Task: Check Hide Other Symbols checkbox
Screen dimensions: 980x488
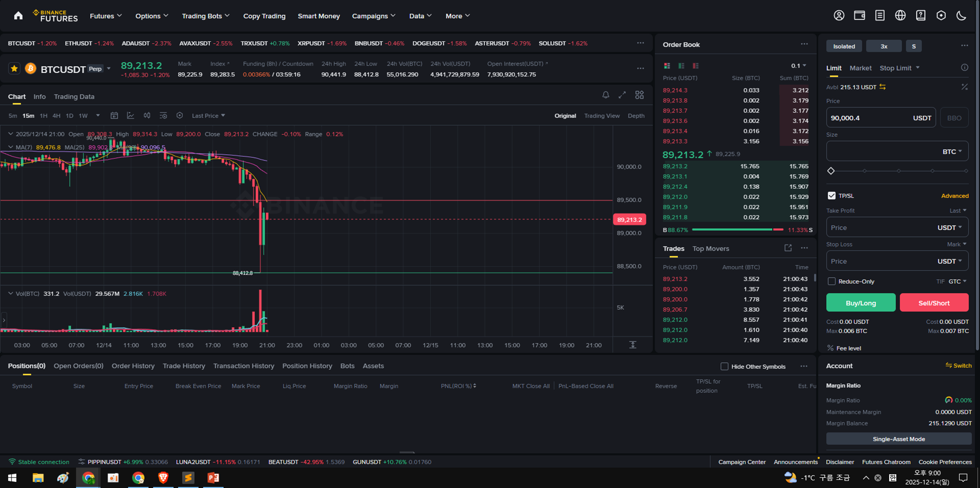Action: (724, 367)
